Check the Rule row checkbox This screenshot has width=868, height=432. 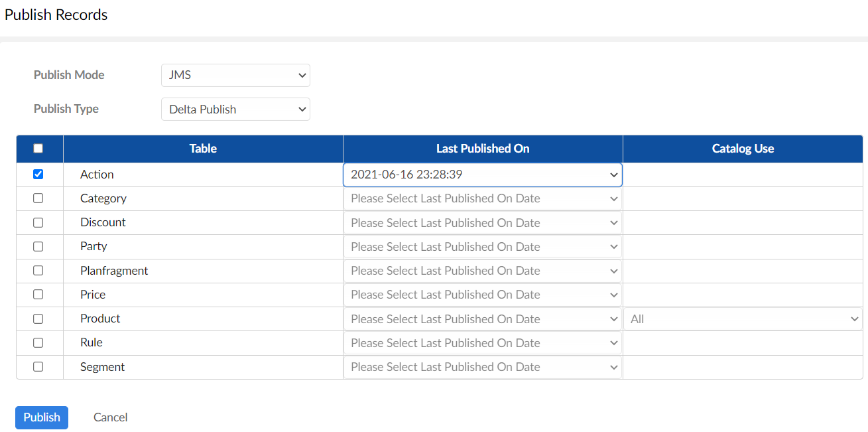[38, 342]
